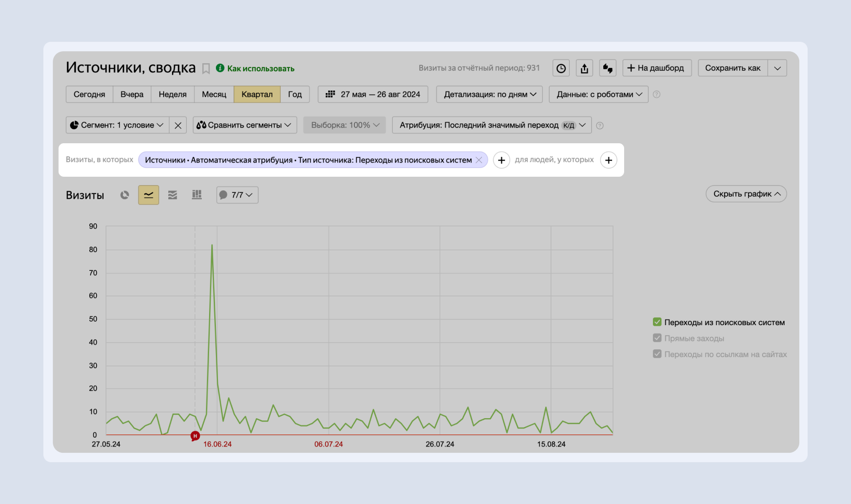851x504 pixels.
Task: Toggle Прямые заходы checkbox
Action: point(658,338)
